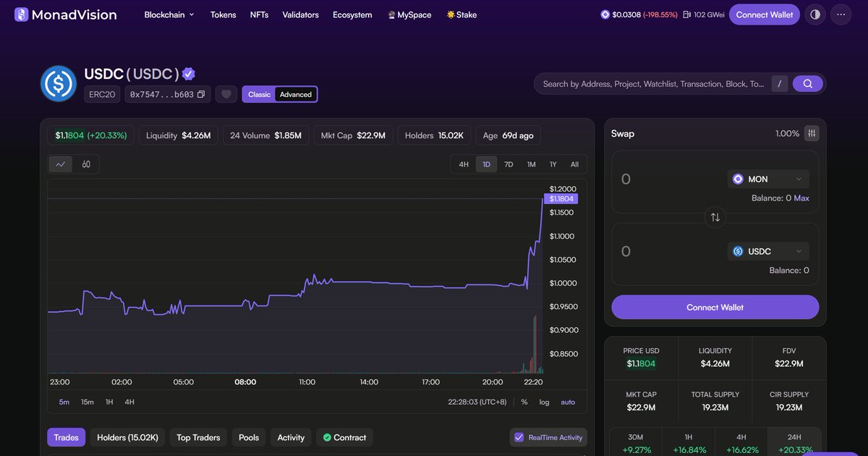868x456 pixels.
Task: Click Max balance link
Action: pyautogui.click(x=801, y=198)
